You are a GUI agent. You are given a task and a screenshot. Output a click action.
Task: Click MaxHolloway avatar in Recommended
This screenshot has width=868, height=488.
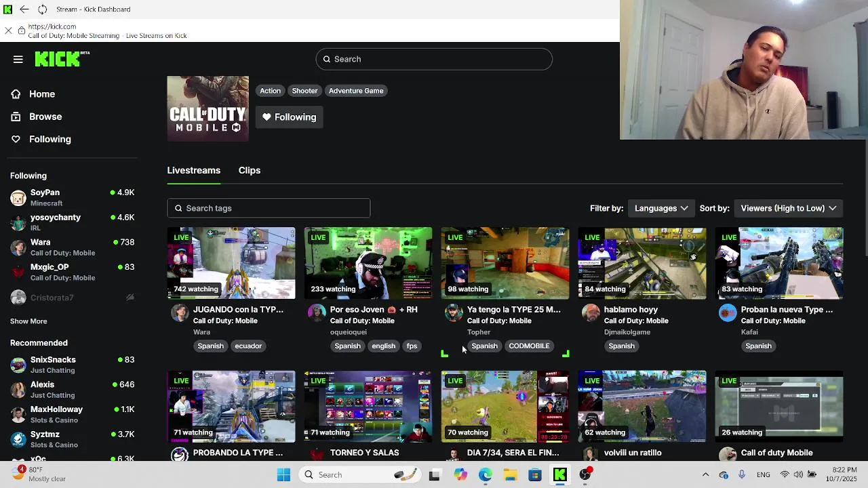point(18,414)
